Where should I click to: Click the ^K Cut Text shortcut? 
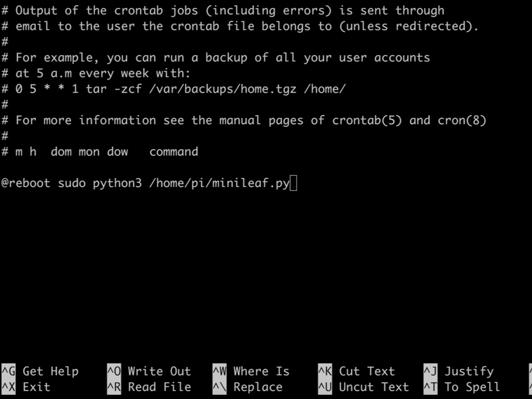click(356, 371)
